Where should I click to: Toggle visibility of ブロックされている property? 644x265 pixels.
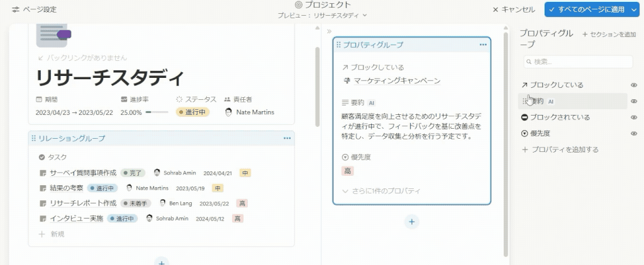[x=634, y=117]
